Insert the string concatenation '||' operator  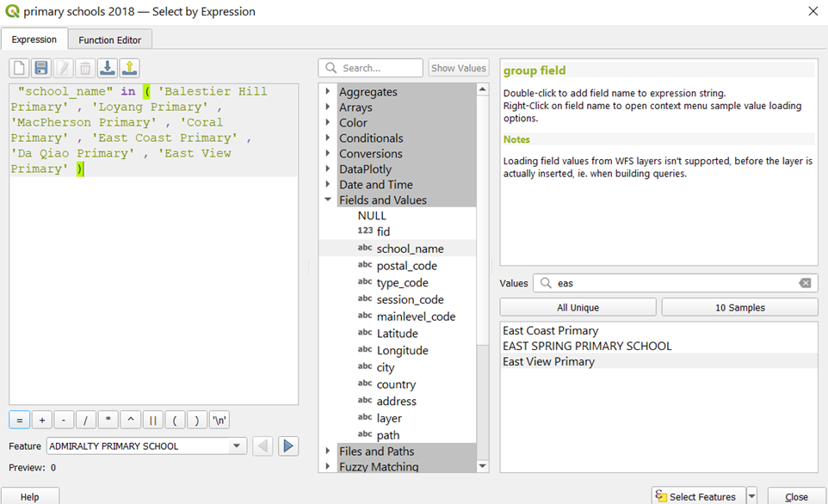click(x=152, y=420)
